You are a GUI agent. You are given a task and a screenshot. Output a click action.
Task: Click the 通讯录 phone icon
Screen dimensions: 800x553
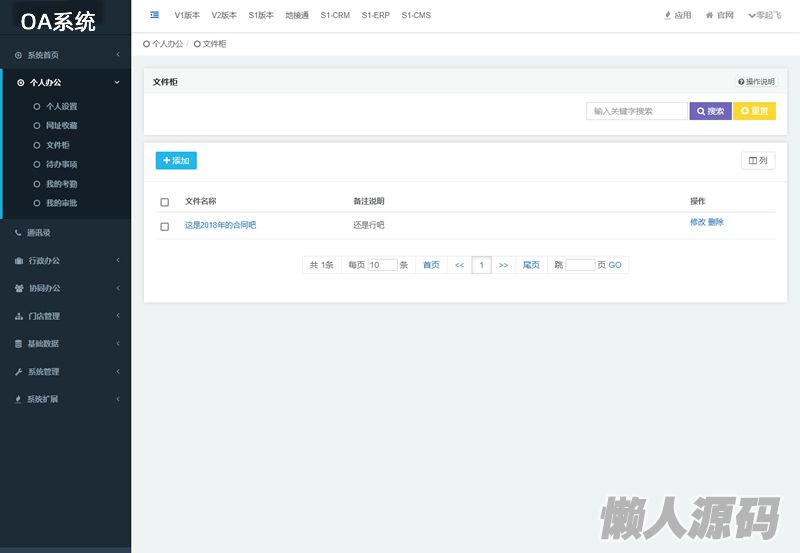[x=18, y=233]
